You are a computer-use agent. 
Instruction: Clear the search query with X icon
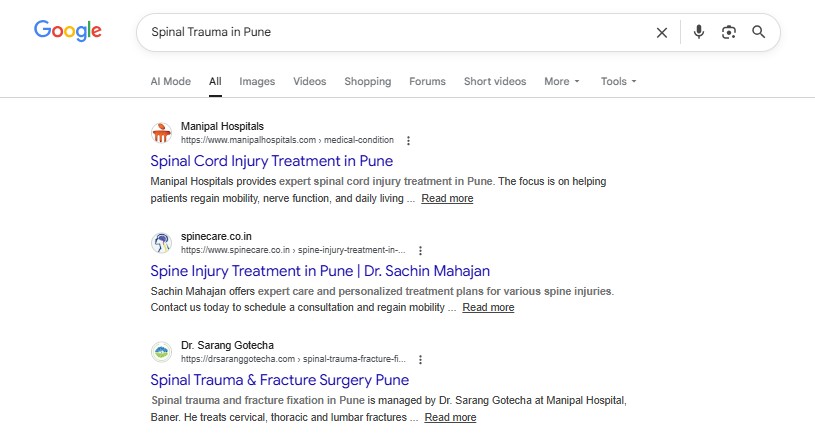[662, 33]
